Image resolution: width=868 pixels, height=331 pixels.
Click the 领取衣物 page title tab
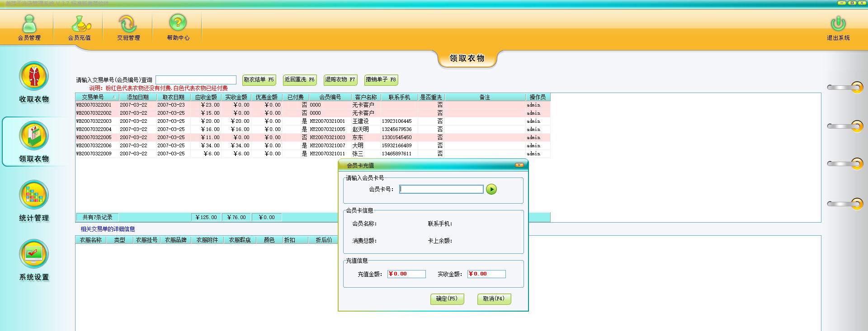point(467,59)
